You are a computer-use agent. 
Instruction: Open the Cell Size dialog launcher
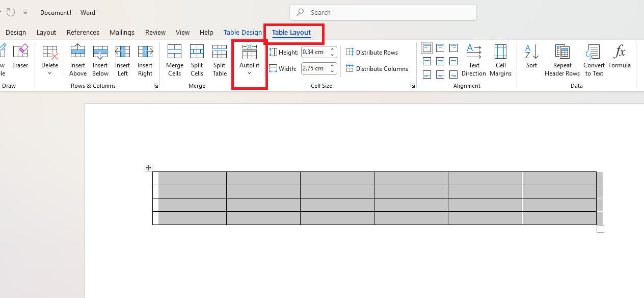[x=412, y=86]
